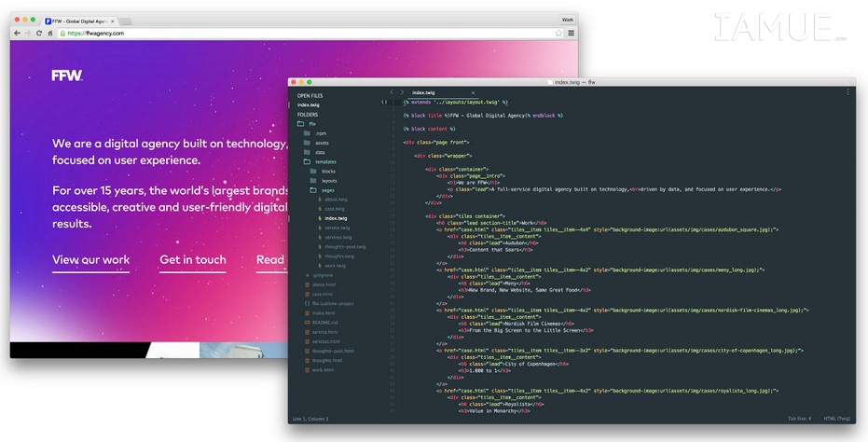Click the thoughts-post.html file icon
Viewport: 868px width, 442px height.
point(308,351)
